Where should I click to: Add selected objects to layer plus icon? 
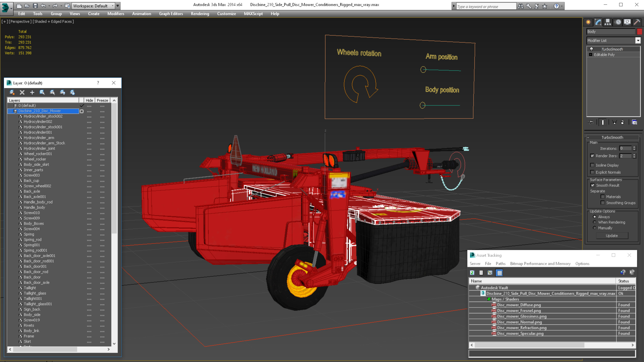tap(32, 93)
